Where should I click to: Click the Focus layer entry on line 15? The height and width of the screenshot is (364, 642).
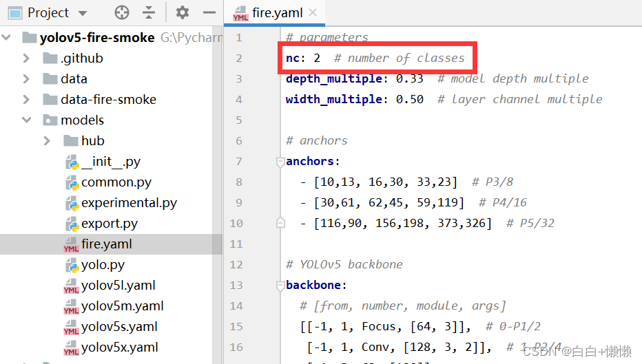pyautogui.click(x=385, y=326)
